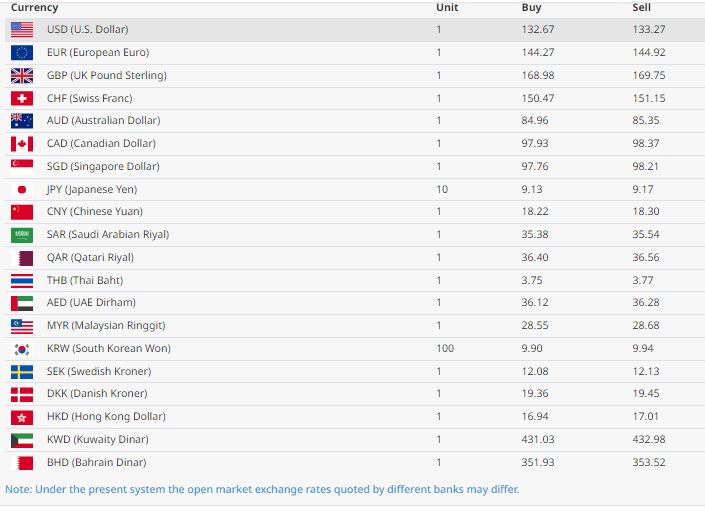Click the Swiss flag icon
The image size is (705, 511).
[x=22, y=99]
